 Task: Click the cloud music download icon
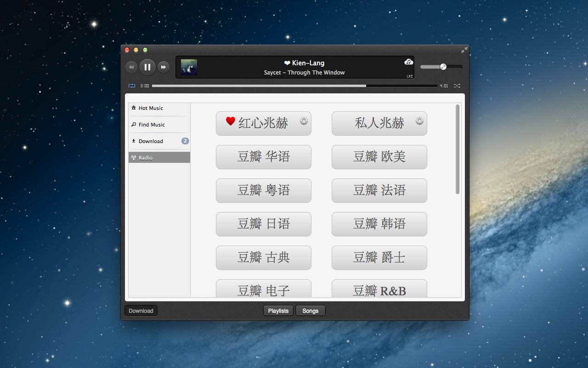click(408, 62)
